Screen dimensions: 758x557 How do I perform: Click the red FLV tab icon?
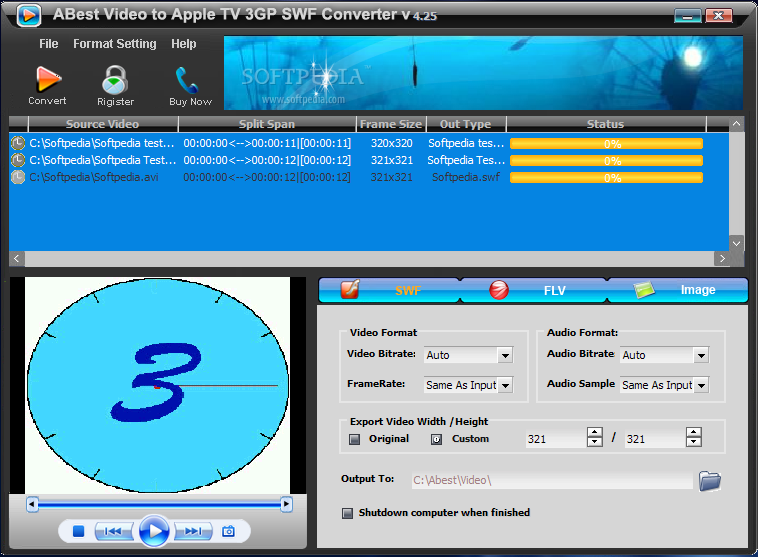(498, 290)
